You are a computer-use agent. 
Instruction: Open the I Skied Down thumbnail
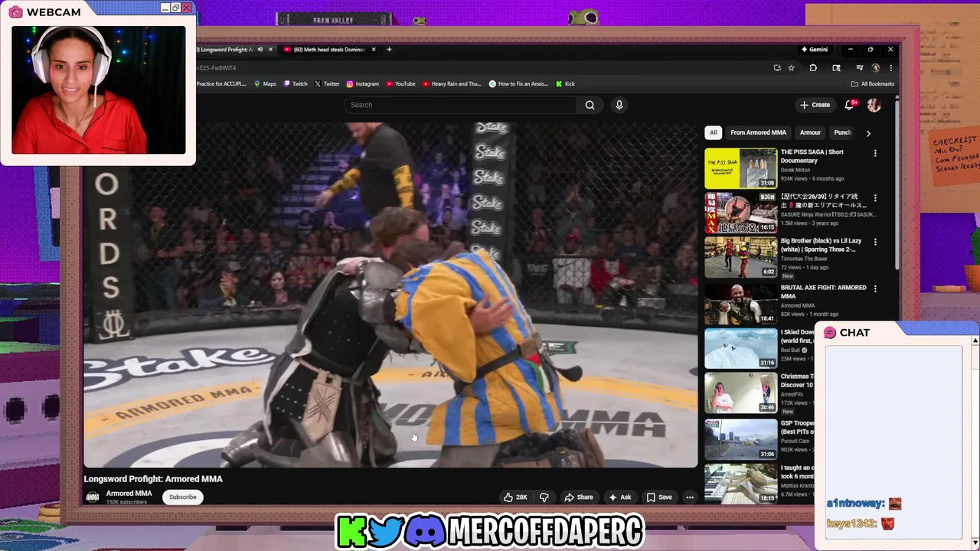click(x=740, y=348)
